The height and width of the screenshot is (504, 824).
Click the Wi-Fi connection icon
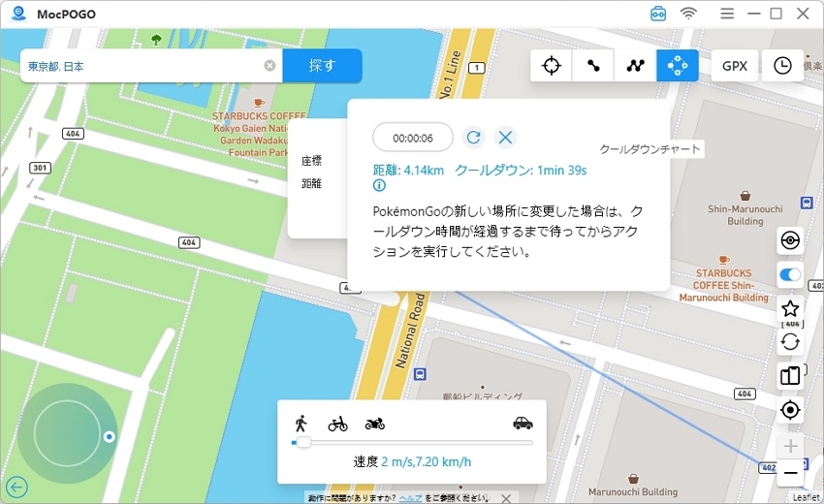[688, 14]
